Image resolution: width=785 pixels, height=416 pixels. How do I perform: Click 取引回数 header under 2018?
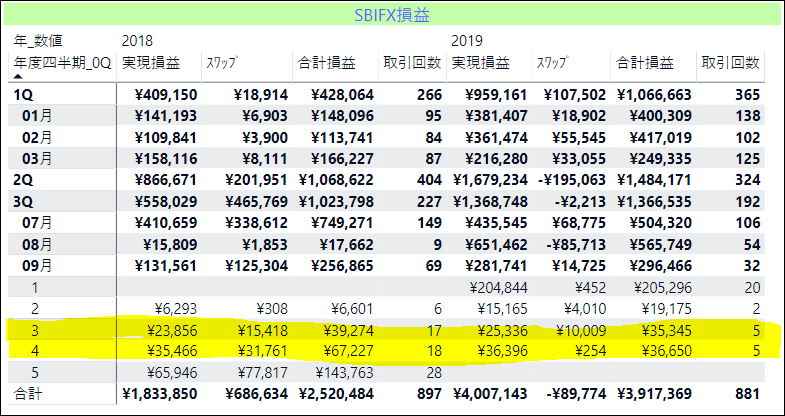pos(412,63)
